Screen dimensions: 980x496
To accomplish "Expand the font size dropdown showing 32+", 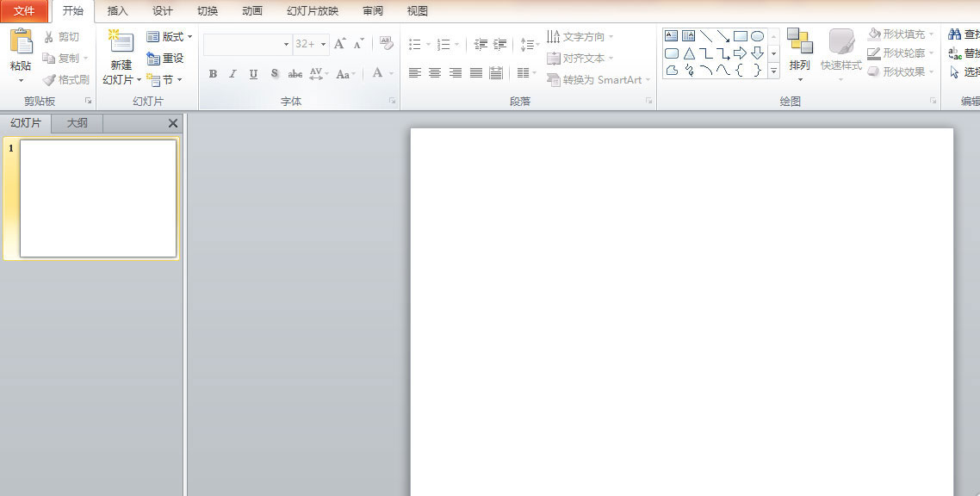I will pos(324,44).
